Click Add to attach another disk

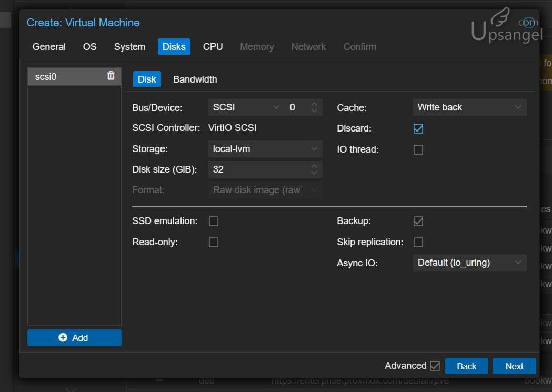click(74, 337)
